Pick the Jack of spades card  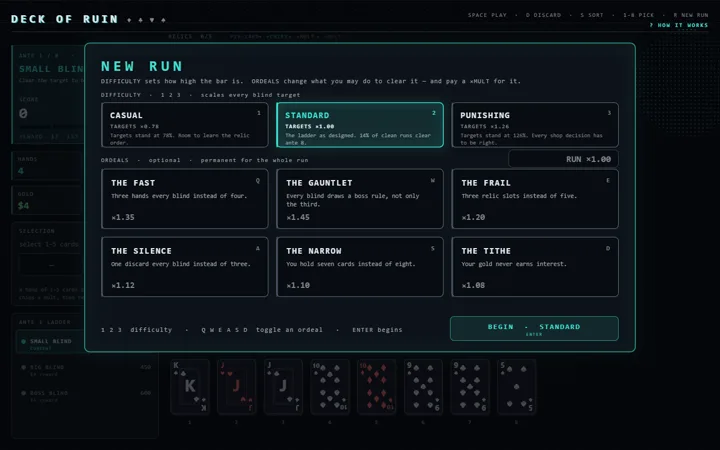(x=283, y=387)
